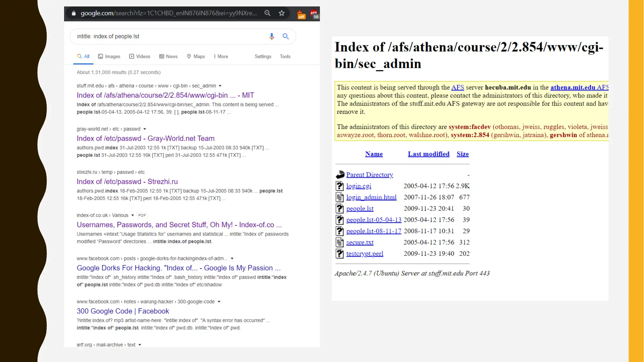The width and height of the screenshot is (644, 362).
Task: Click the file icon beside people.lst-05-04-13
Action: point(340,220)
